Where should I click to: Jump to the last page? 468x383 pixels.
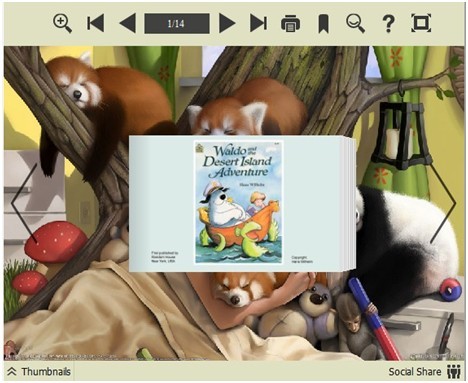point(258,23)
